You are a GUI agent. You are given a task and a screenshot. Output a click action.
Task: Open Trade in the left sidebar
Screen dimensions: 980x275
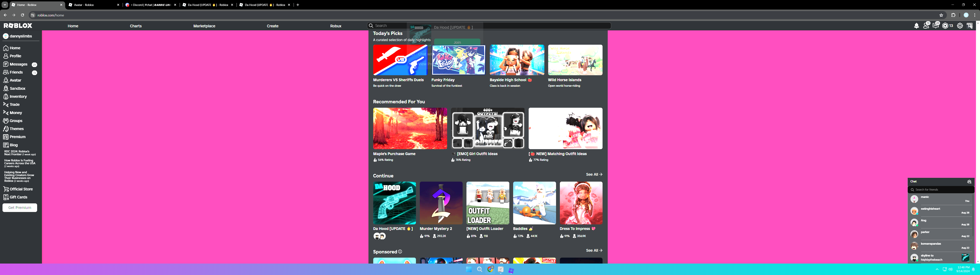coord(15,104)
